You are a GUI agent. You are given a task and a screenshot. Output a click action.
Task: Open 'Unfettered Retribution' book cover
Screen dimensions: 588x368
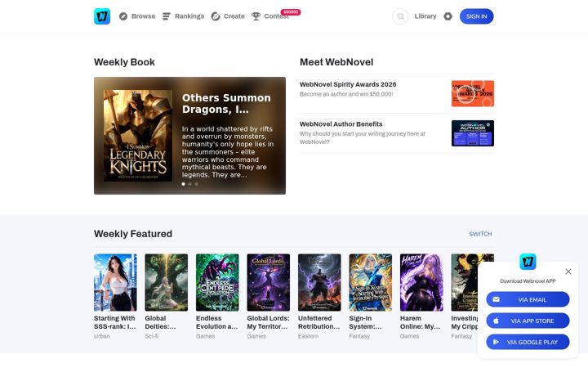(319, 282)
